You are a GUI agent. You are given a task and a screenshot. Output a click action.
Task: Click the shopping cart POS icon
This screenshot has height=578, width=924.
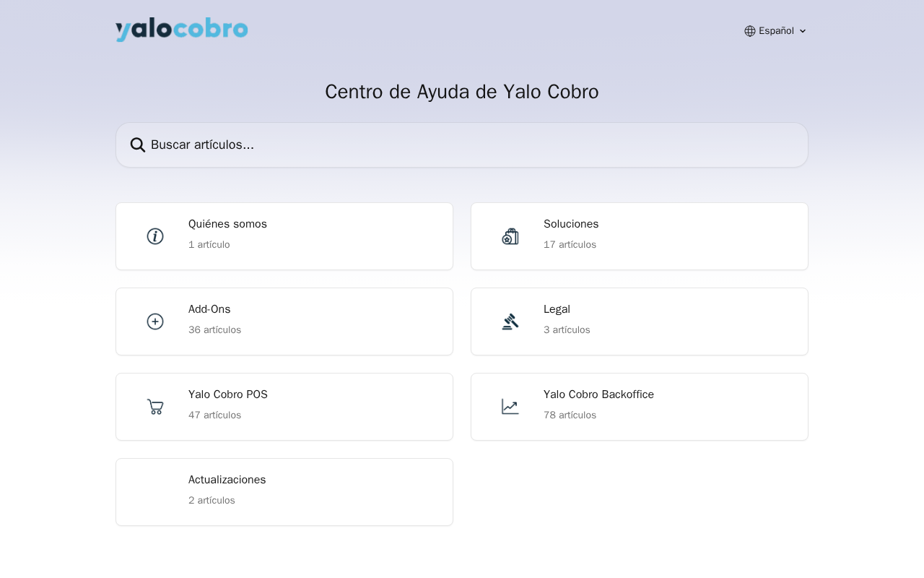155,407
